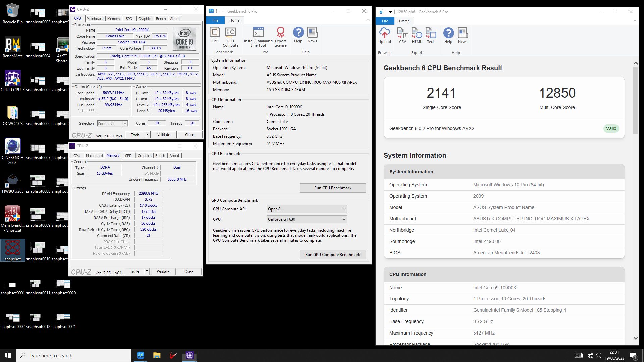Open the GPU Compute API OpenCL dropdown
The width and height of the screenshot is (644, 362).
pyautogui.click(x=307, y=209)
